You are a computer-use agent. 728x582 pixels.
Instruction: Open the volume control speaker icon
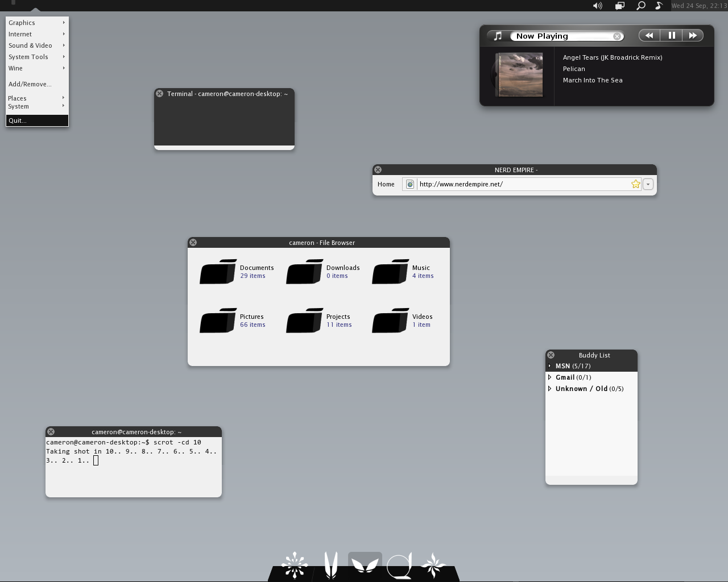(x=597, y=6)
